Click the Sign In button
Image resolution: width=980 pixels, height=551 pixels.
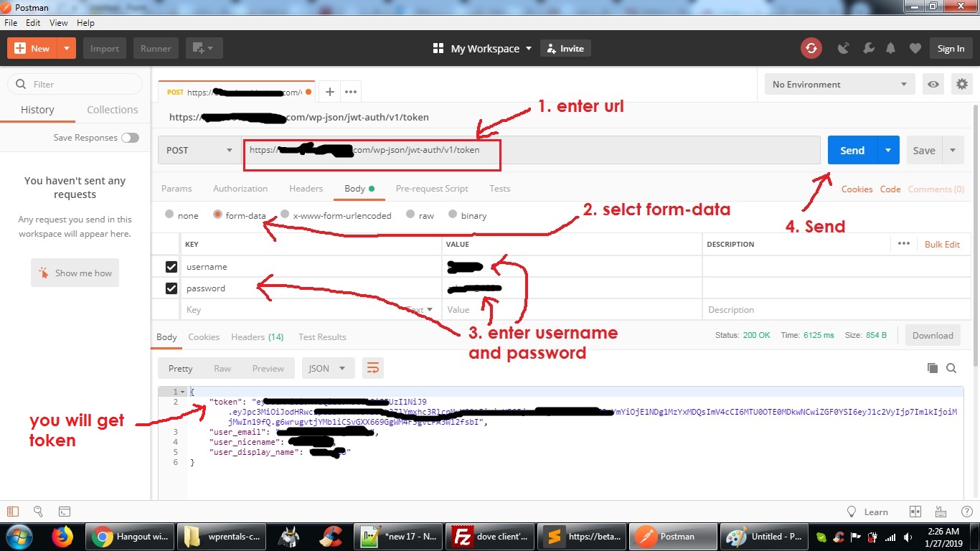click(x=951, y=48)
